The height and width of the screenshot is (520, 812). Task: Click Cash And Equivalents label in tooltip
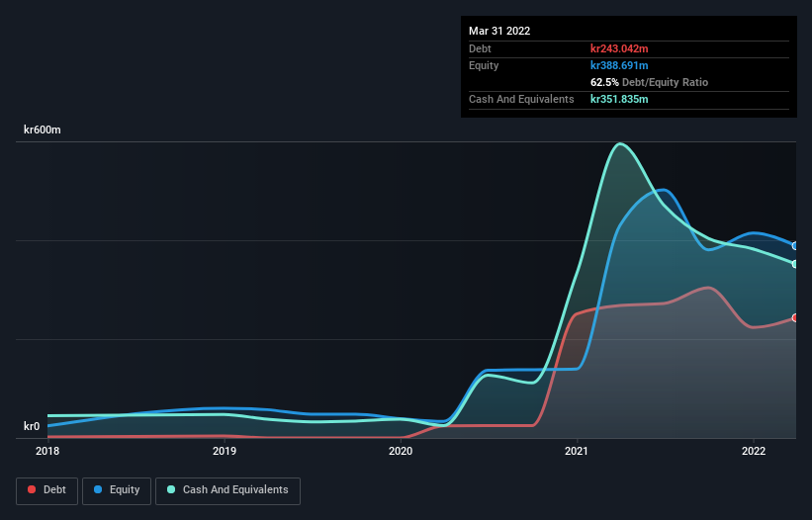click(x=521, y=99)
